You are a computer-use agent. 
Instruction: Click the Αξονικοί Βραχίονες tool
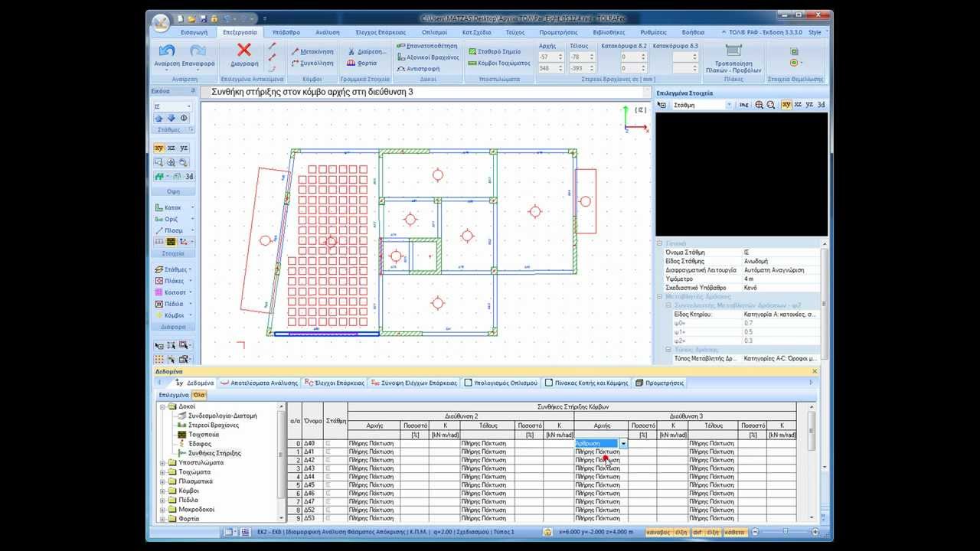point(428,57)
